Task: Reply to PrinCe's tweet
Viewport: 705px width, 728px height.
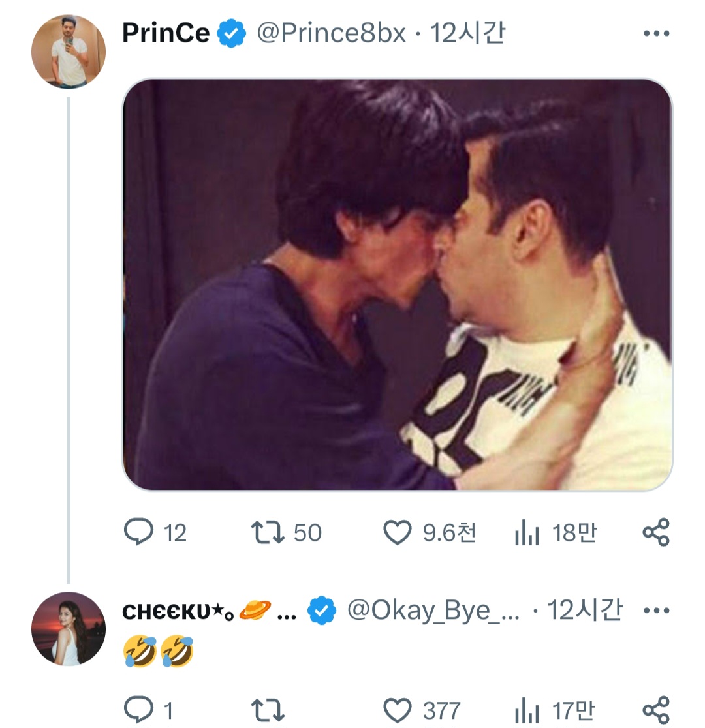Action: pyautogui.click(x=138, y=532)
